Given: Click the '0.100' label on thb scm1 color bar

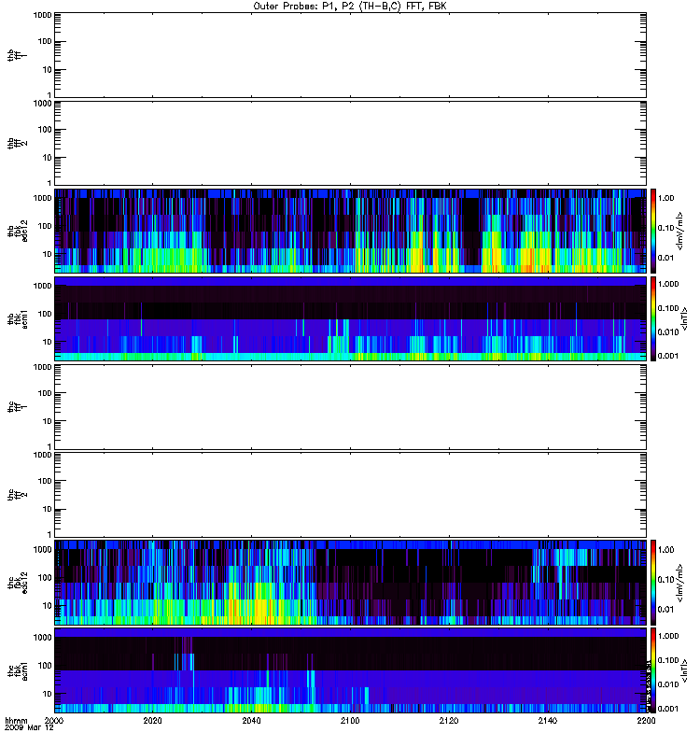Looking at the screenshot, I should [x=668, y=308].
